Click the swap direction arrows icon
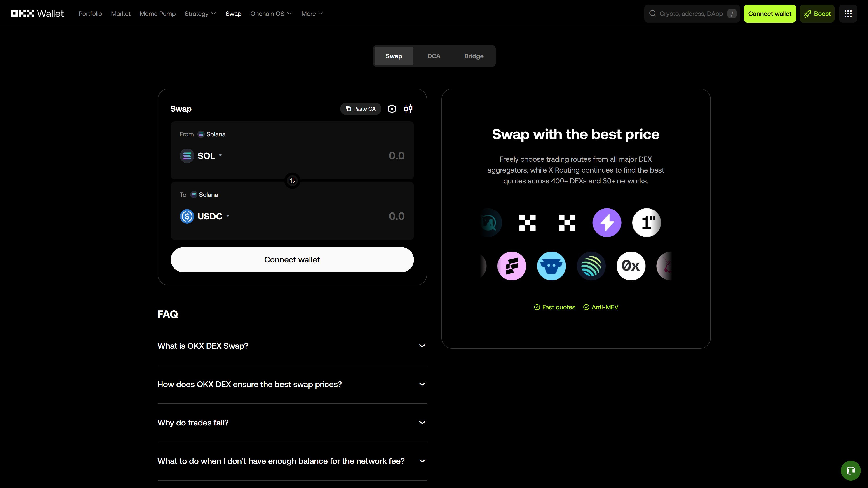Image resolution: width=868 pixels, height=488 pixels. pos(292,181)
